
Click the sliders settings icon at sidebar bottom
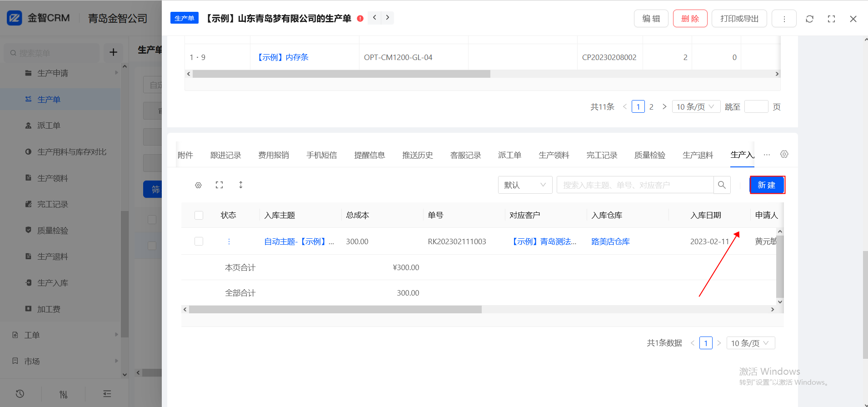tap(64, 394)
